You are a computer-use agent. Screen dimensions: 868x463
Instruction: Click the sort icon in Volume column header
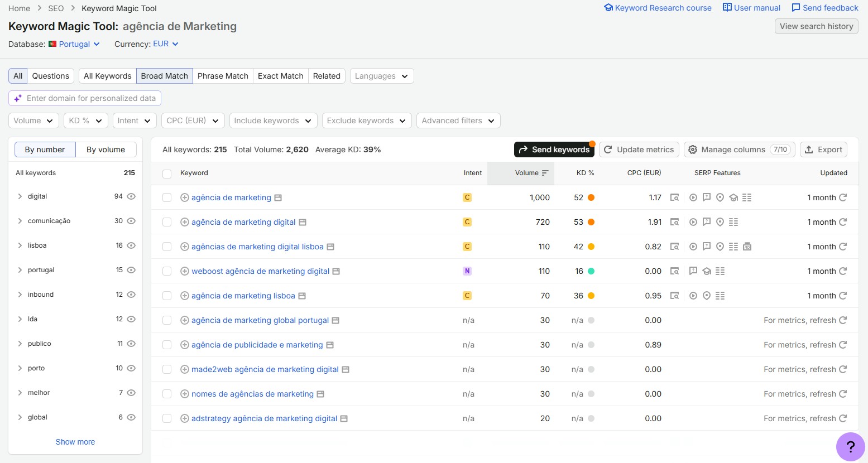click(x=545, y=173)
